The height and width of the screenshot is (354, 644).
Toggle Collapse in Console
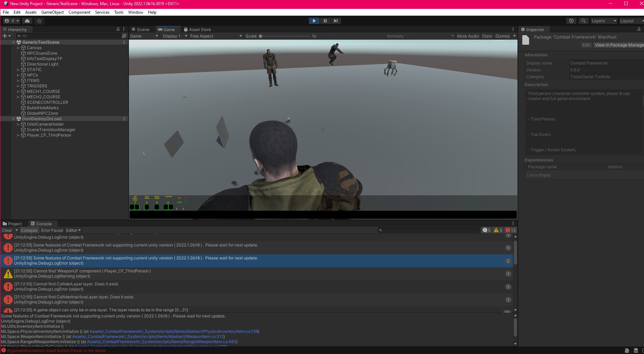click(x=29, y=230)
